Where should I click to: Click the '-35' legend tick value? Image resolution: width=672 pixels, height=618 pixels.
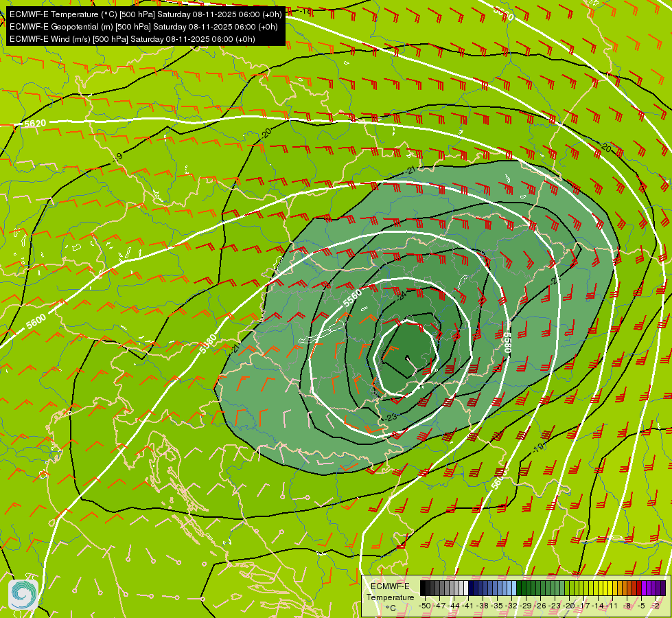click(497, 606)
